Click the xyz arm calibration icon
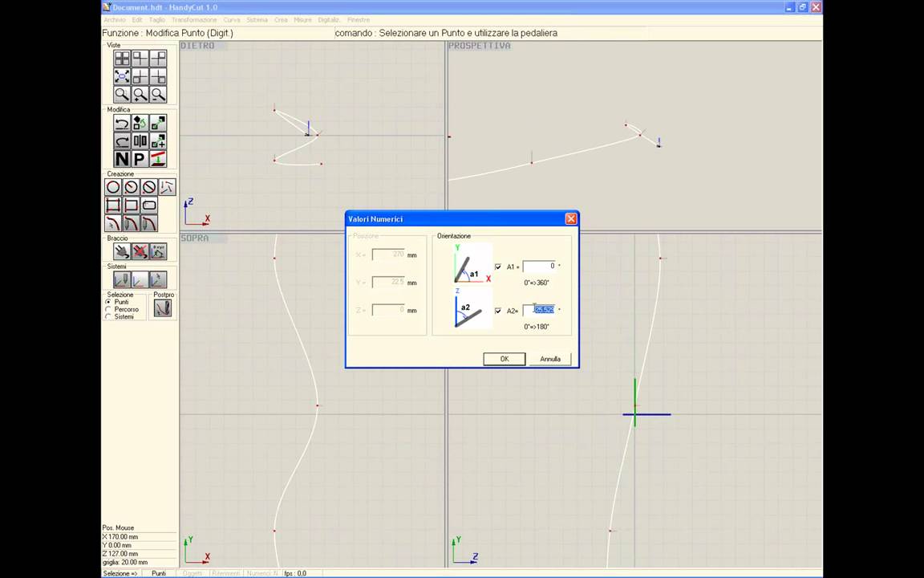The height and width of the screenshot is (578, 924). [x=158, y=252]
